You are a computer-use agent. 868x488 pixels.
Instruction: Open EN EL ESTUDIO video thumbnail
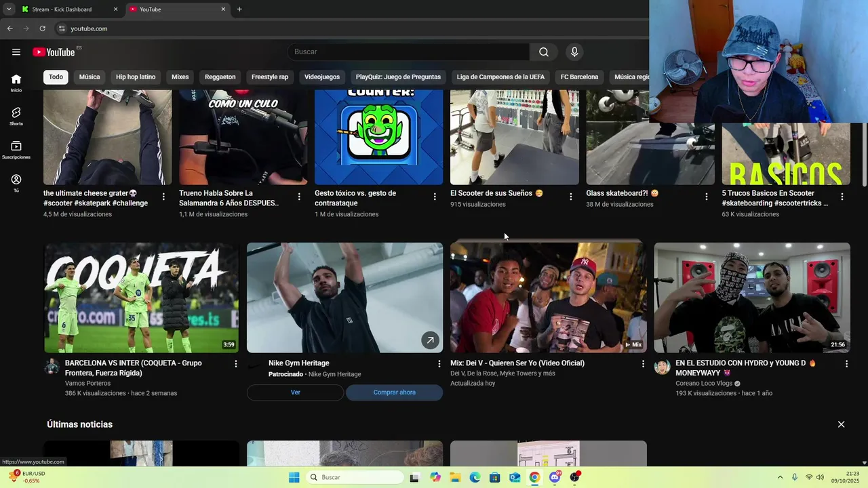(x=752, y=298)
